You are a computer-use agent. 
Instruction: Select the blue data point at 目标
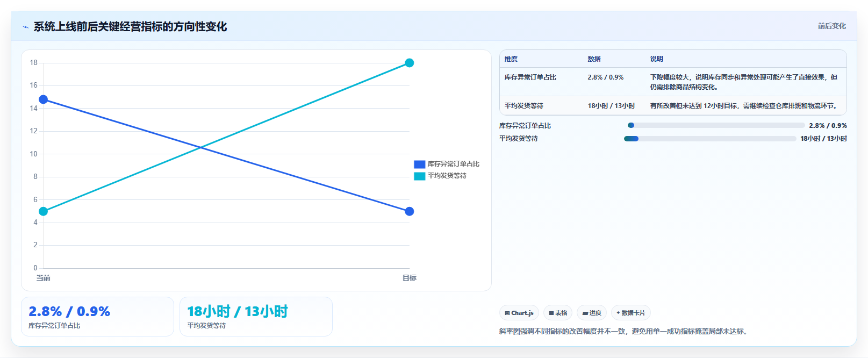410,211
